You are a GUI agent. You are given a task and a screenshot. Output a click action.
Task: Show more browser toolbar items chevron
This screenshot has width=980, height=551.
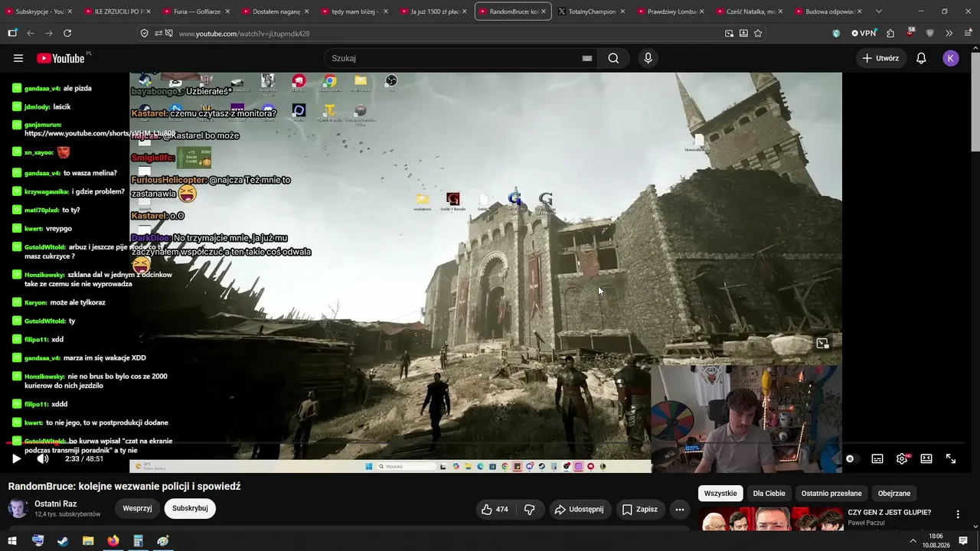[x=949, y=34]
